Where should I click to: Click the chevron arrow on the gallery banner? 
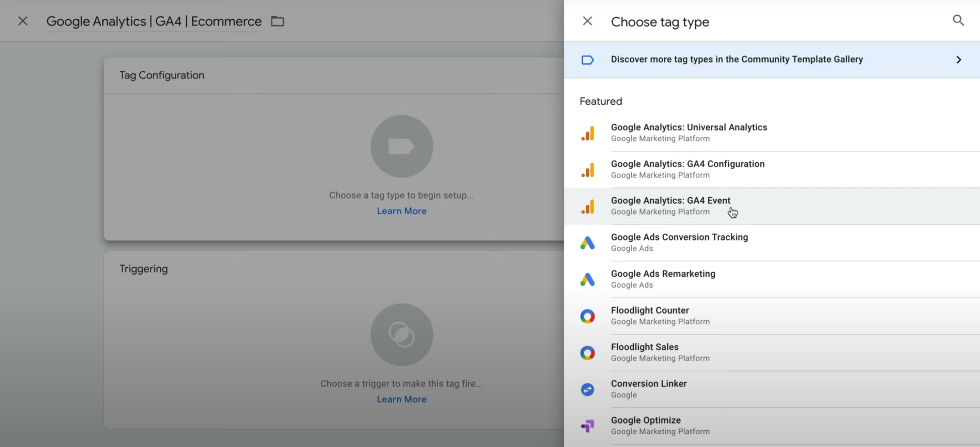click(x=959, y=60)
